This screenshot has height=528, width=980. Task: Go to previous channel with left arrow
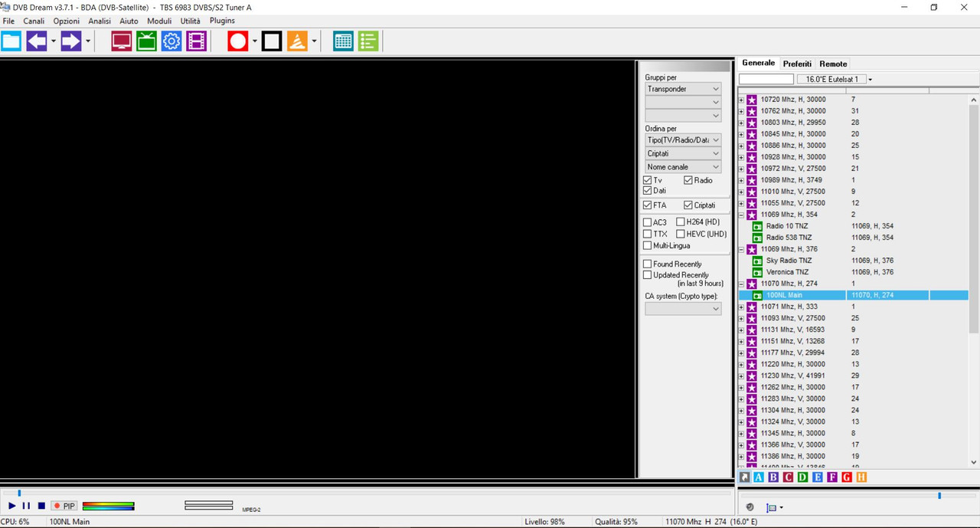tap(37, 41)
